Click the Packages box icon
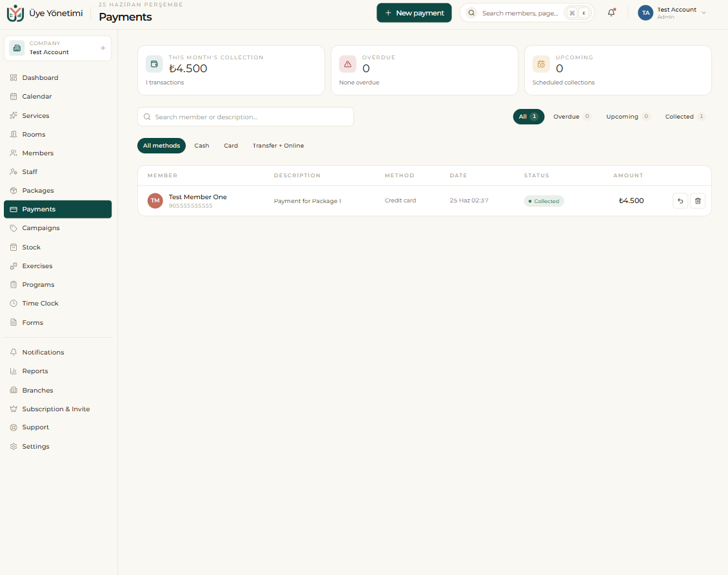728x575 pixels. point(14,191)
